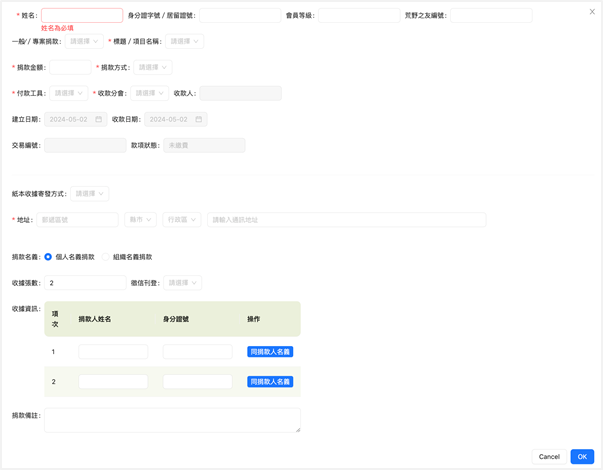
Task: Open the 縣市 address dropdown
Action: tap(140, 220)
